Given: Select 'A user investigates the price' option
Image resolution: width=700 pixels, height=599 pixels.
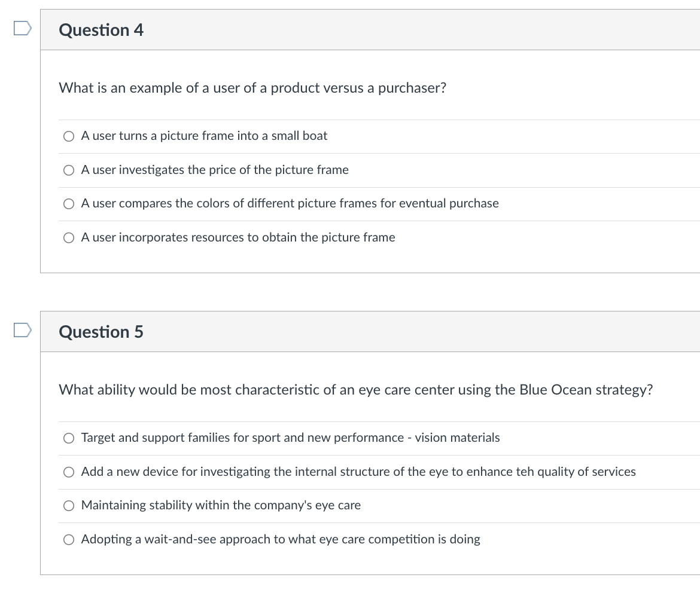Looking at the screenshot, I should point(69,170).
